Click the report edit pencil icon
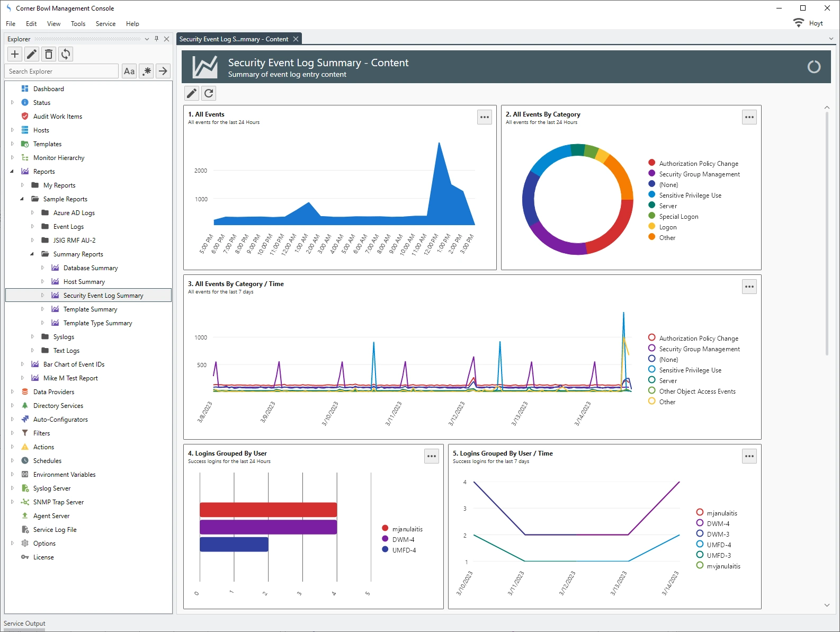This screenshot has height=632, width=840. 192,93
